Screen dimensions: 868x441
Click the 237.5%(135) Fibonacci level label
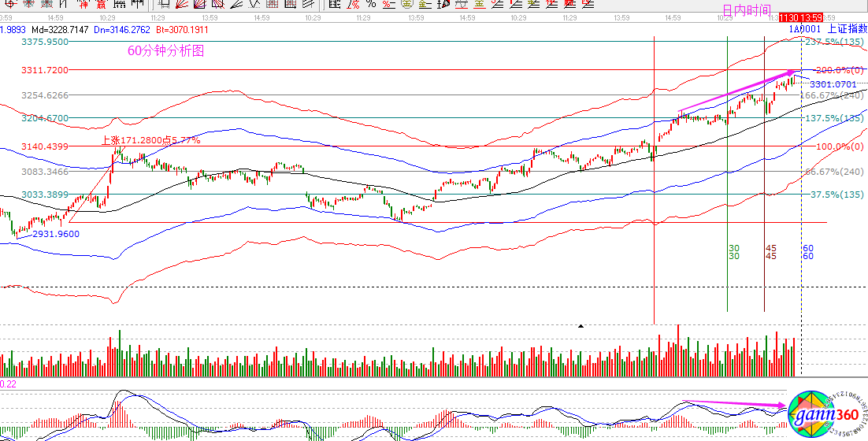[834, 42]
